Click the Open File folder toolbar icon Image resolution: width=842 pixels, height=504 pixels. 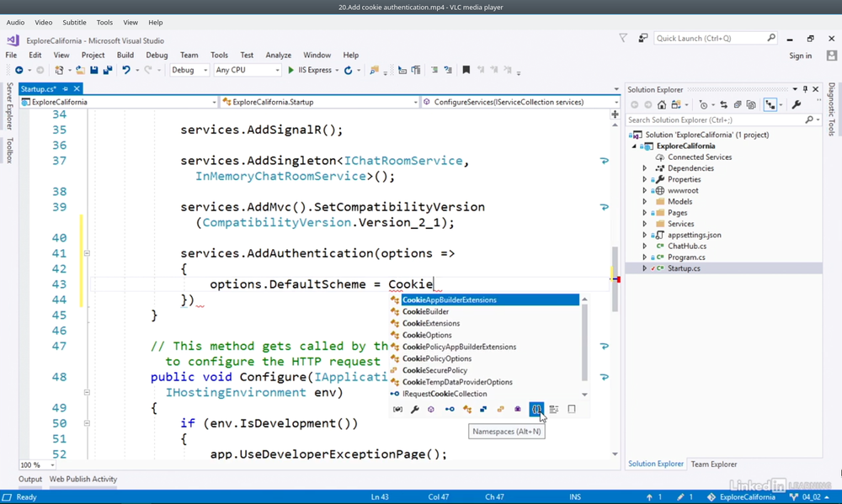coord(80,70)
